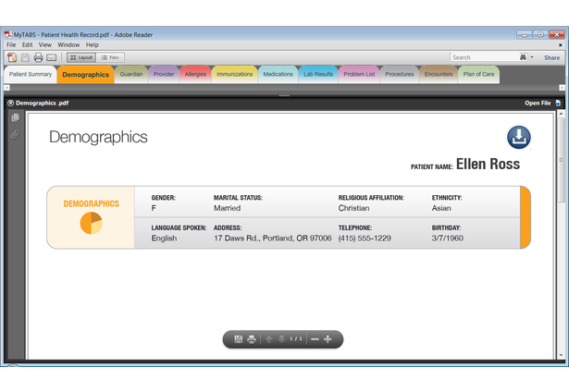Print using the top toolbar printer icon

(38, 57)
